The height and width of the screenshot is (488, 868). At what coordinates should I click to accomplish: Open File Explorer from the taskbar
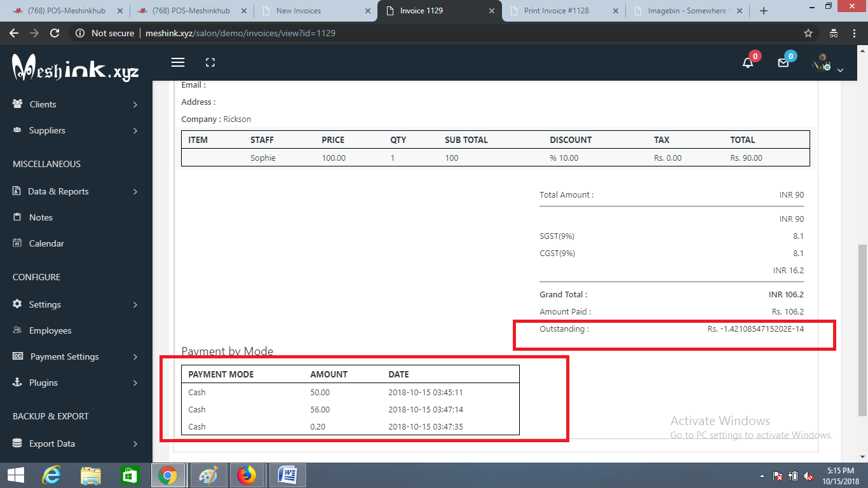pos(91,475)
